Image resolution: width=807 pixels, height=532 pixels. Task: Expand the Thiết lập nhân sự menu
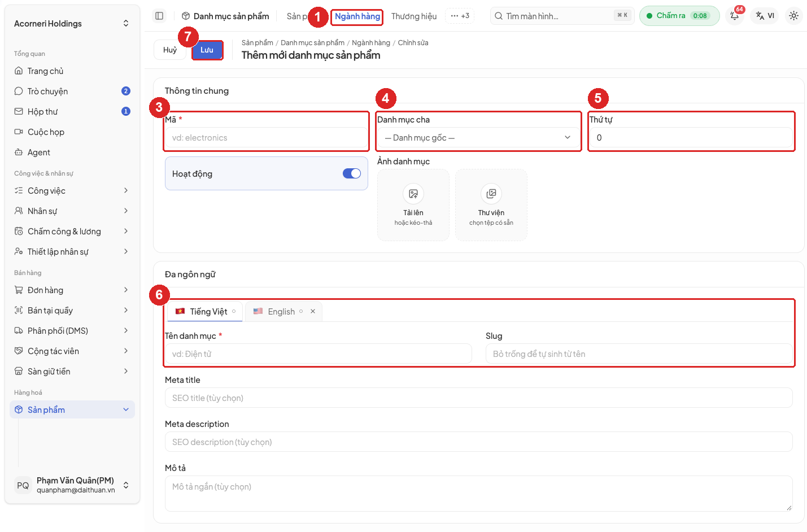tap(72, 252)
